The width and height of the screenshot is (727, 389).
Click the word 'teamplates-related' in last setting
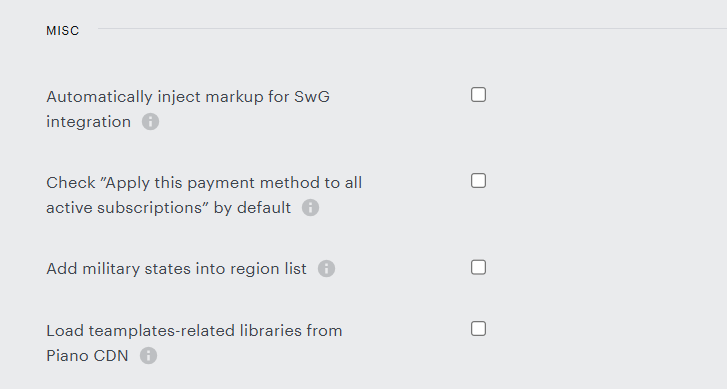point(162,331)
